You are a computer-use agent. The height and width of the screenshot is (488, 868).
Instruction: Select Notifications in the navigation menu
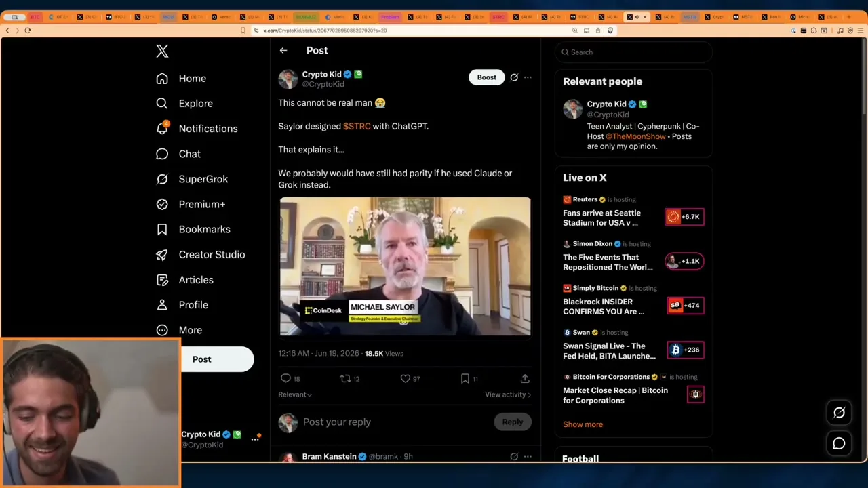(x=208, y=129)
